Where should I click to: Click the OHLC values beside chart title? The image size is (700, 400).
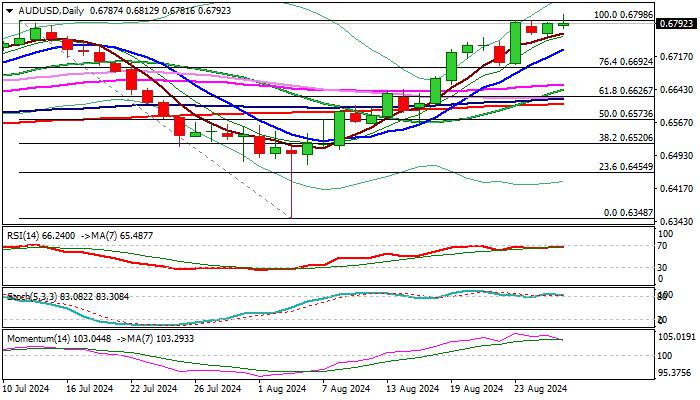160,11
